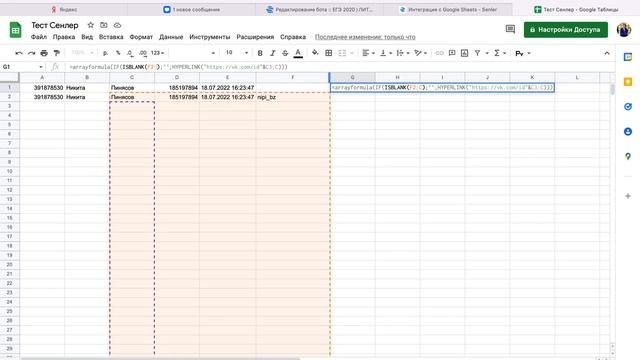Toggle italic formatting

(273, 53)
